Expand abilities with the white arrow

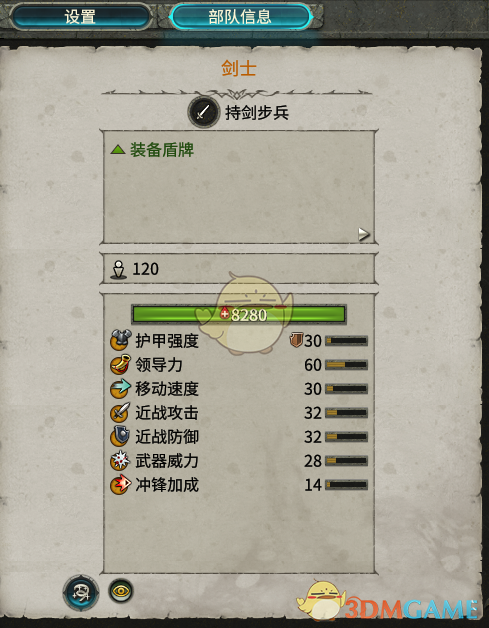pos(364,234)
